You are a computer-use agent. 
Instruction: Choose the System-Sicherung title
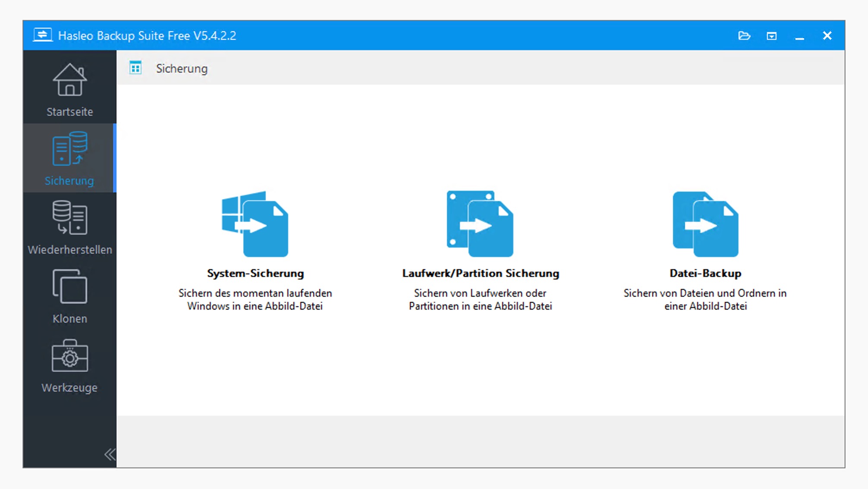coord(255,273)
